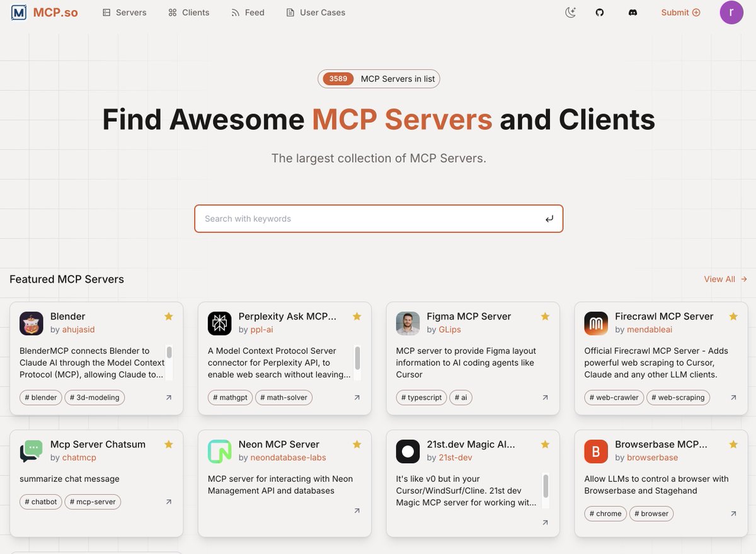Click the Blender server icon
Image resolution: width=756 pixels, height=554 pixels.
(31, 323)
